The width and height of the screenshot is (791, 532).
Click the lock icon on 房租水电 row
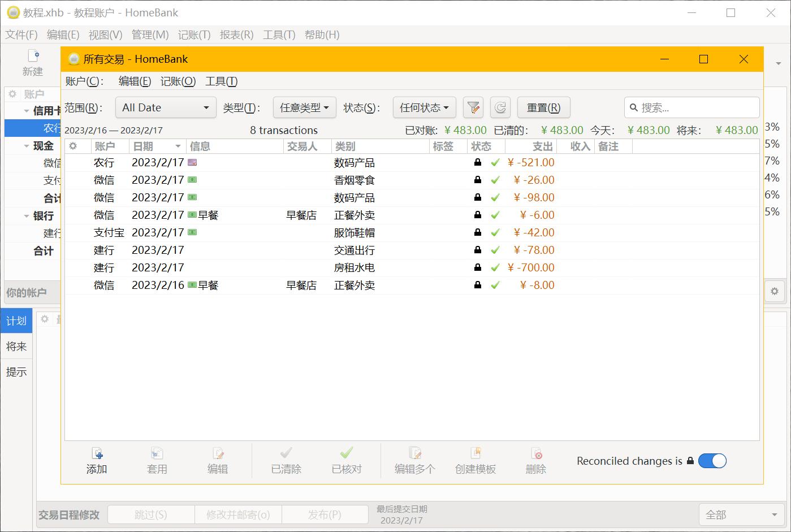click(478, 267)
